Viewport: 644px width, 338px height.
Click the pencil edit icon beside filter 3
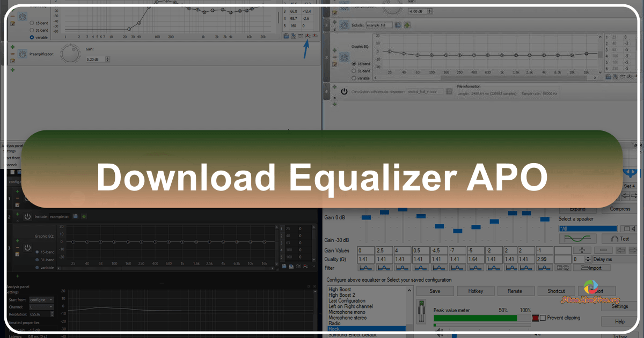[x=334, y=64]
